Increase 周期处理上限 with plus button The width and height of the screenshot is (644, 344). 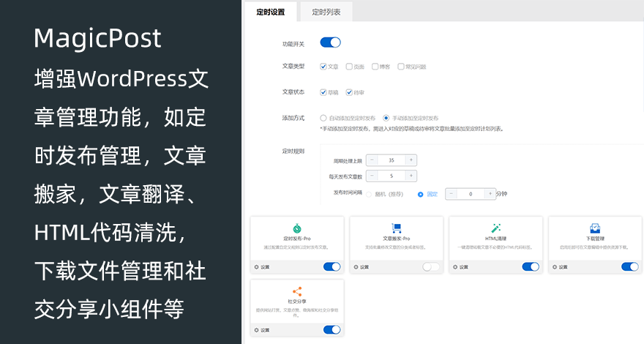pos(411,160)
